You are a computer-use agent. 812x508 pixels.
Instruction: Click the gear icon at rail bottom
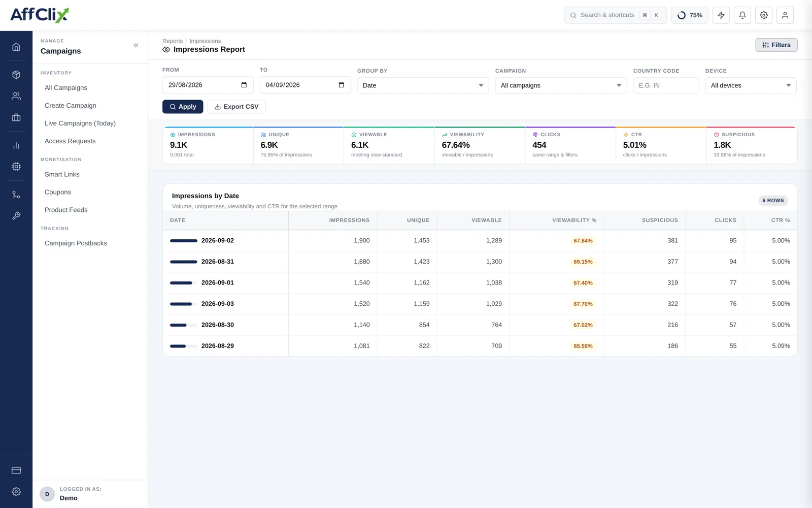[16, 492]
